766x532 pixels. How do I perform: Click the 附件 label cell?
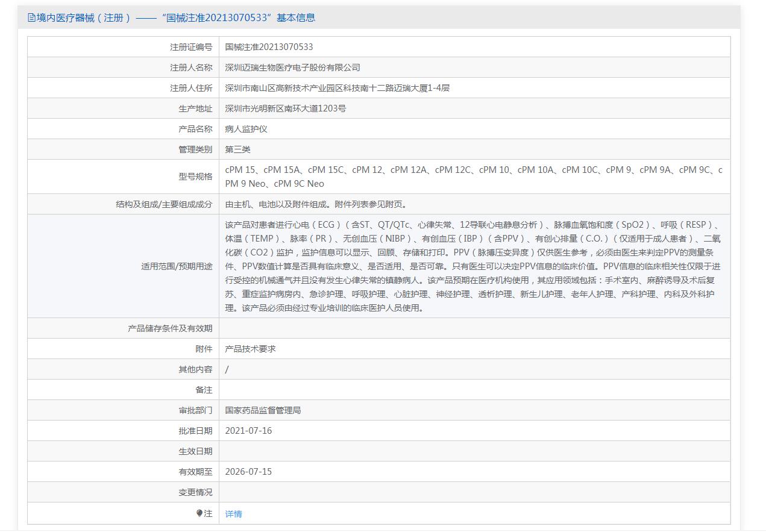point(123,349)
